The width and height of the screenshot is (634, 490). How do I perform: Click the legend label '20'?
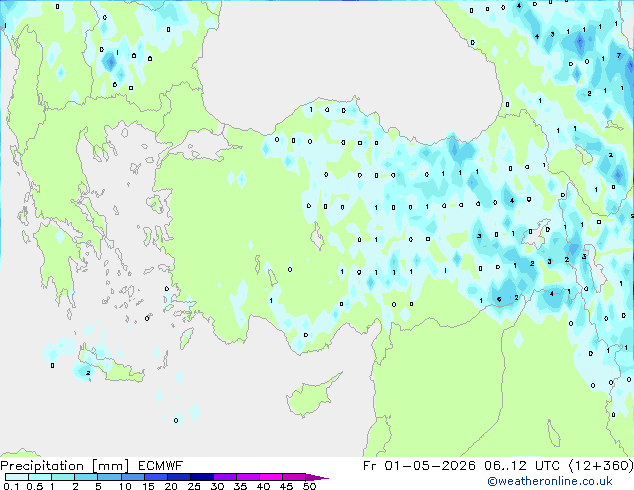coord(171,486)
